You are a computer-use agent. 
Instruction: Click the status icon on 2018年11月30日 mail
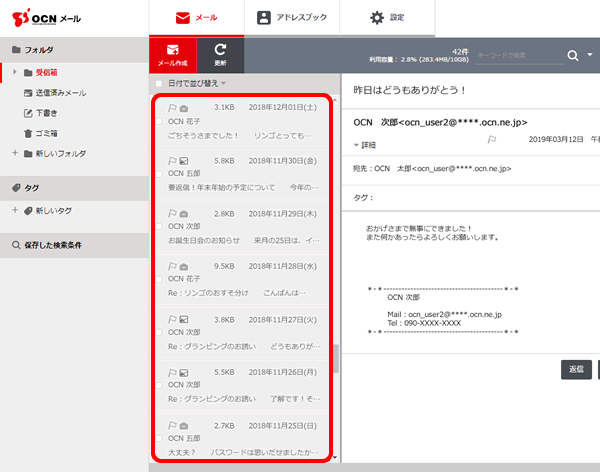tap(184, 161)
